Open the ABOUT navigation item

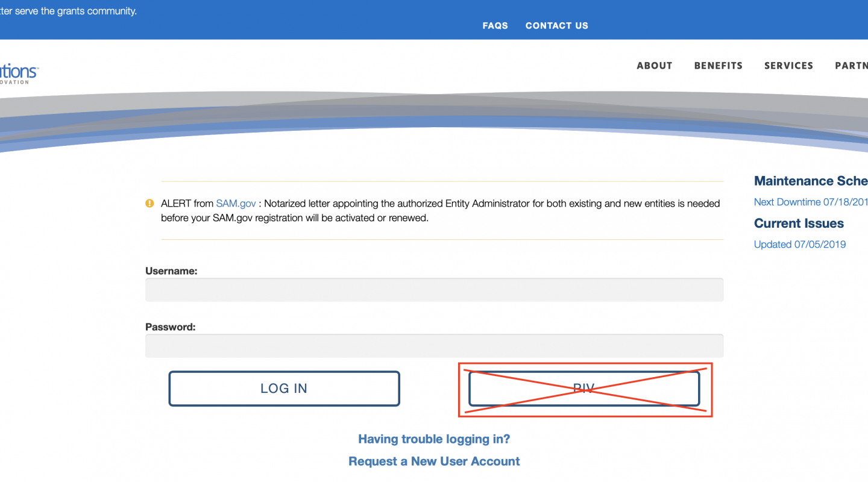pyautogui.click(x=654, y=66)
